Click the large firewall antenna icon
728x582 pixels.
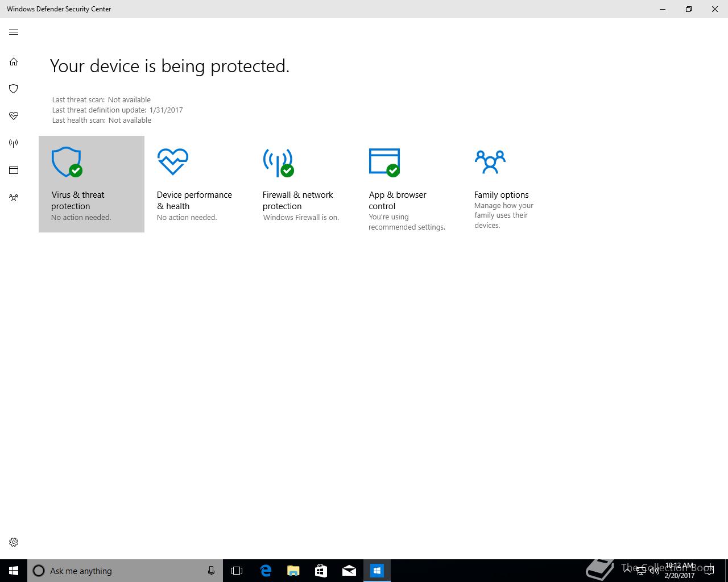click(278, 162)
